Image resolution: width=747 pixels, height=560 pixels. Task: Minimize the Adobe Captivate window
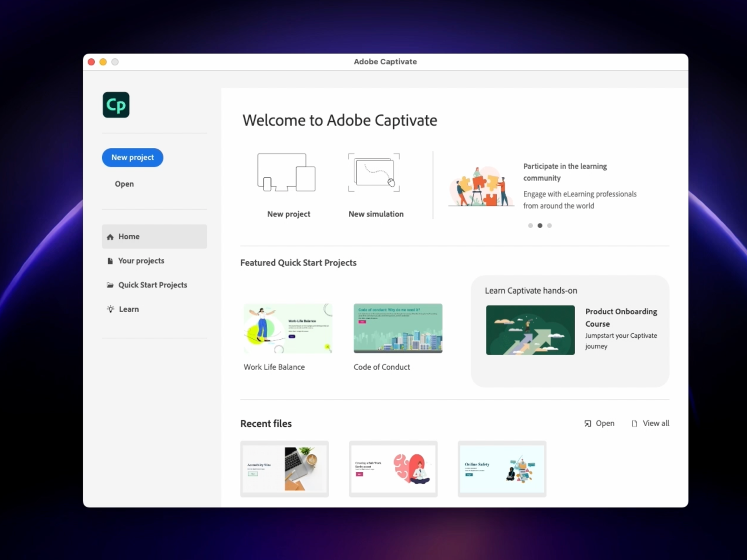click(103, 62)
